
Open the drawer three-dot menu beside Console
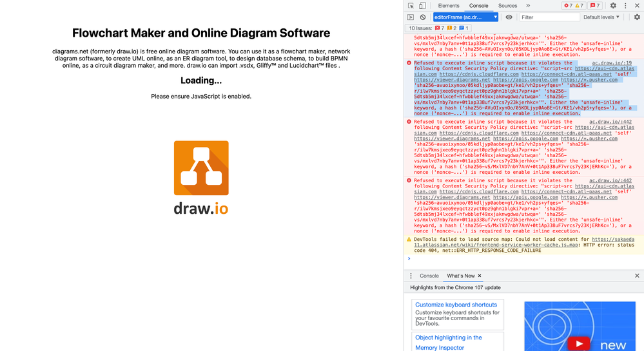tap(411, 276)
